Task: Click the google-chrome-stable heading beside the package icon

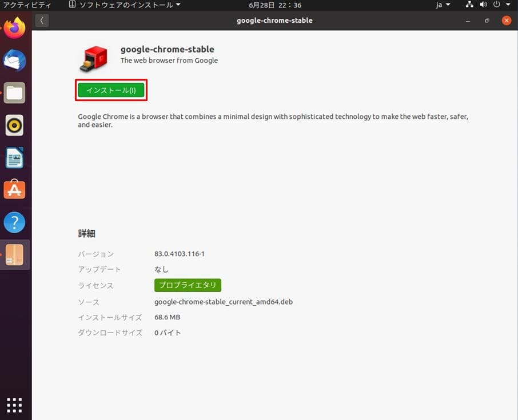Action: coord(167,49)
